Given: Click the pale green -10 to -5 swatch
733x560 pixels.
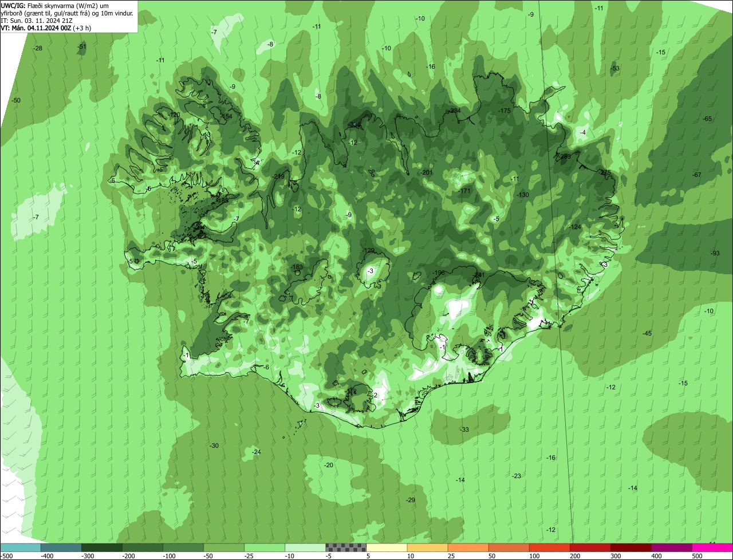Looking at the screenshot, I should tap(305, 547).
